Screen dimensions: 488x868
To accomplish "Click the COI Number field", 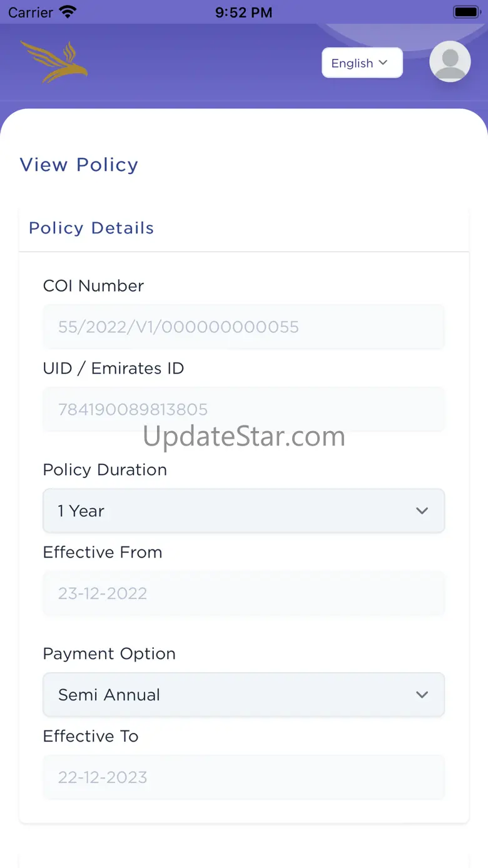I will click(x=243, y=327).
